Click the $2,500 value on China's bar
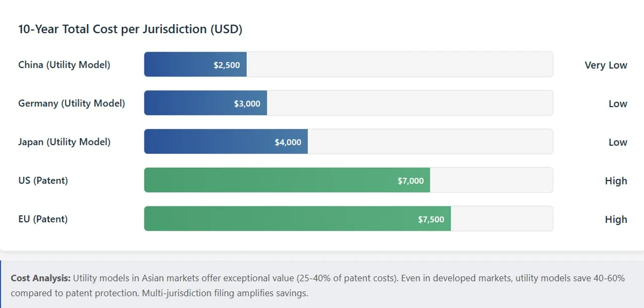Screen dimensions: 644x308 coord(226,65)
